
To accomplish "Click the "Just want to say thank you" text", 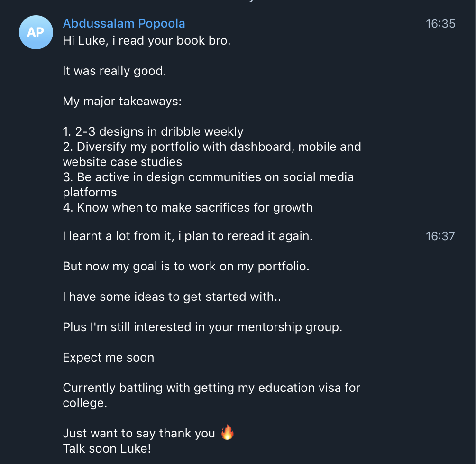I will click(x=139, y=434).
